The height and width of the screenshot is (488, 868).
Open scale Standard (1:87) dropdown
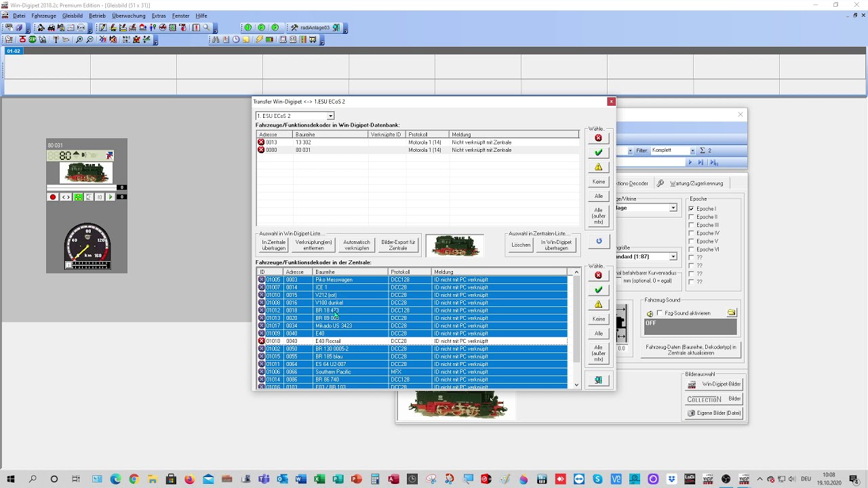pos(673,257)
